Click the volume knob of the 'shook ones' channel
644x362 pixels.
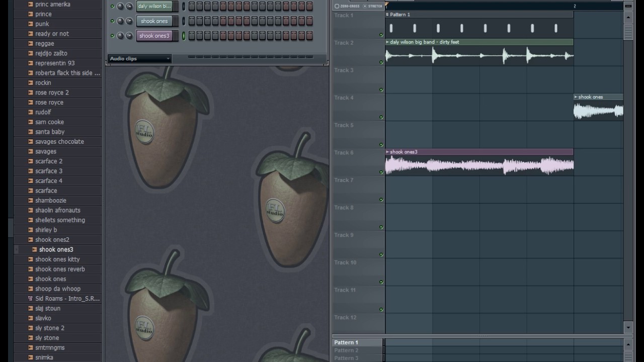pos(129,21)
